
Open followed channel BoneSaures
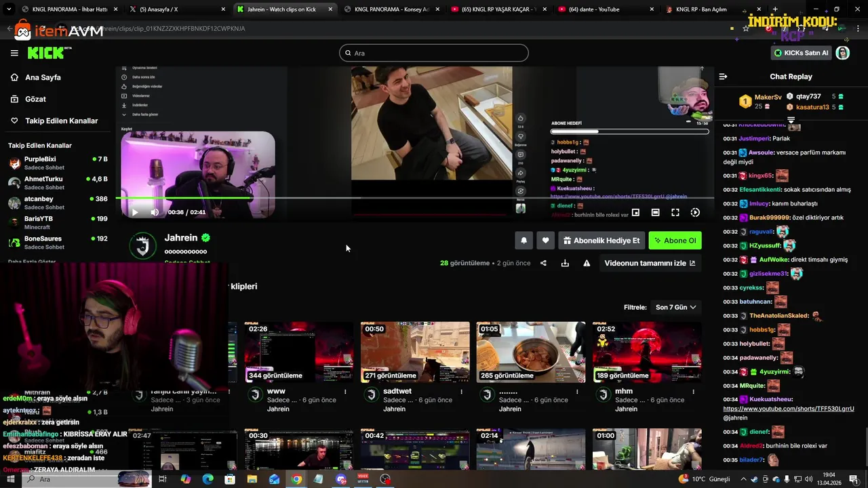coord(58,242)
